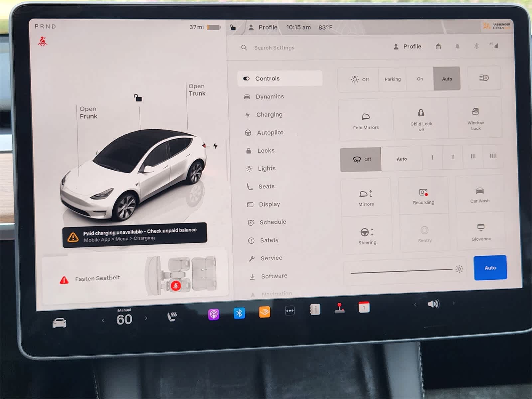
Task: Adjust Mirrors control
Action: (x=366, y=198)
